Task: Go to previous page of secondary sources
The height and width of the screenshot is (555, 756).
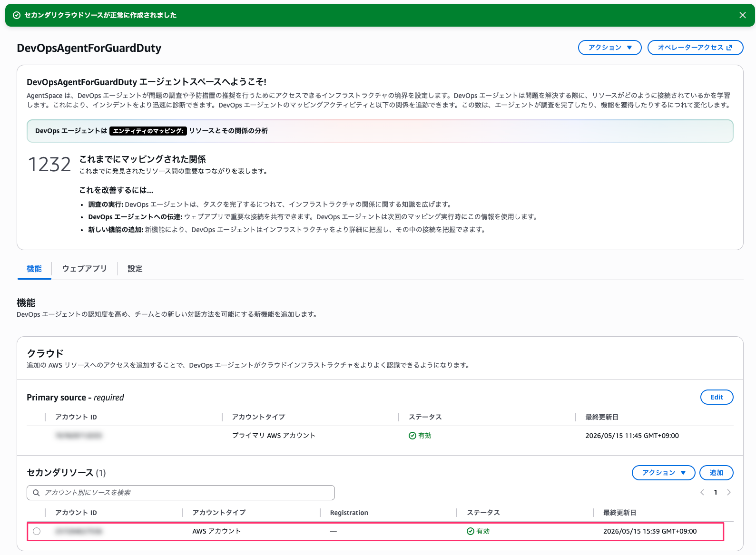Action: 702,492
